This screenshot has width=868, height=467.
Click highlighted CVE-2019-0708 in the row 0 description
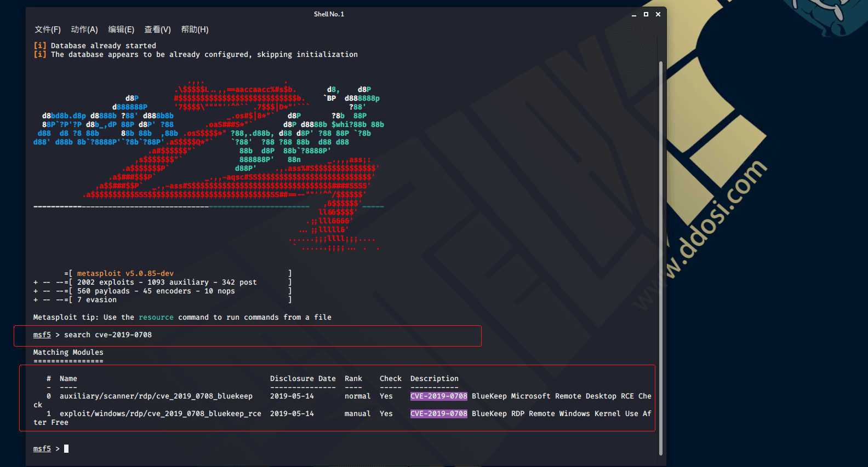(438, 396)
